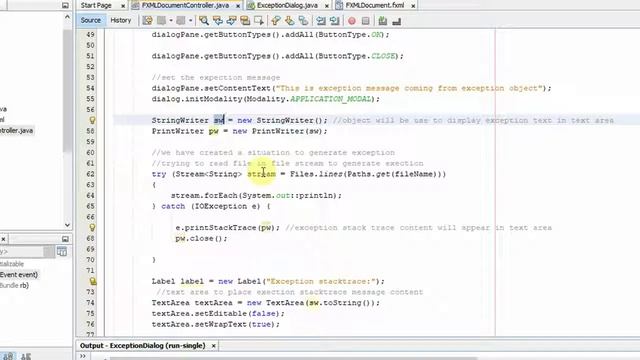Click 'APPLICATION_MODAL' constant on line 55
Image resolution: width=640 pixels, height=360 pixels.
tap(331, 99)
